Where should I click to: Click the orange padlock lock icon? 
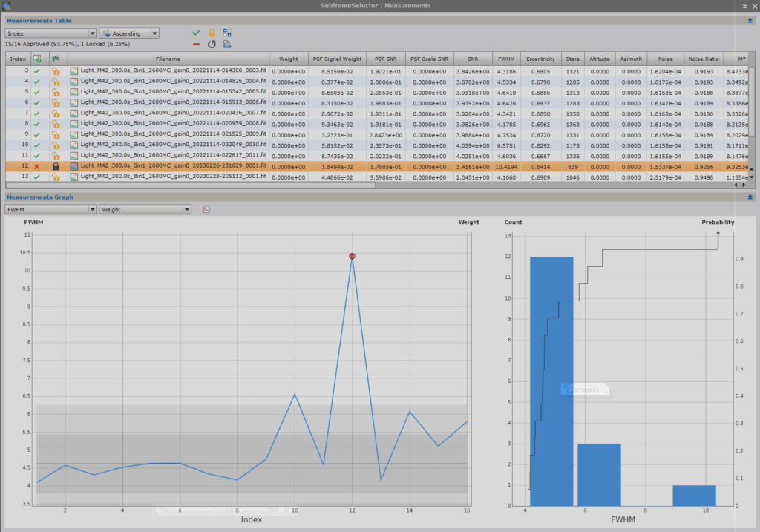[212, 33]
